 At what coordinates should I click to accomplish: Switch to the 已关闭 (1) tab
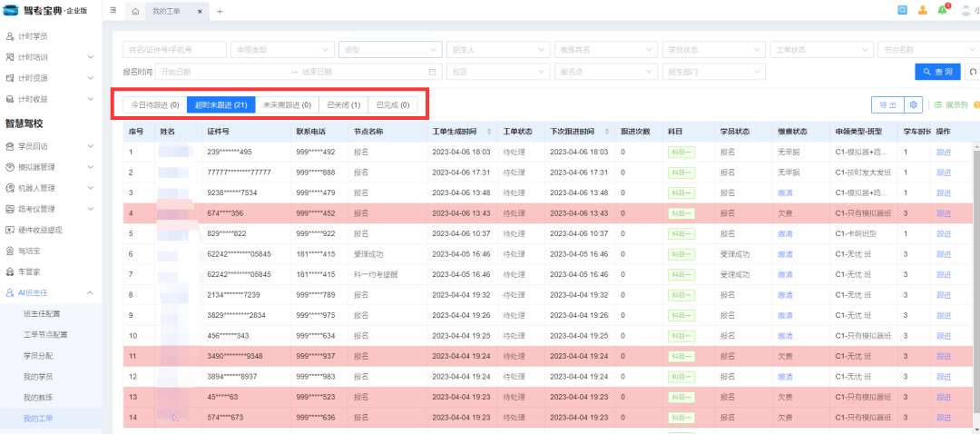(x=344, y=105)
